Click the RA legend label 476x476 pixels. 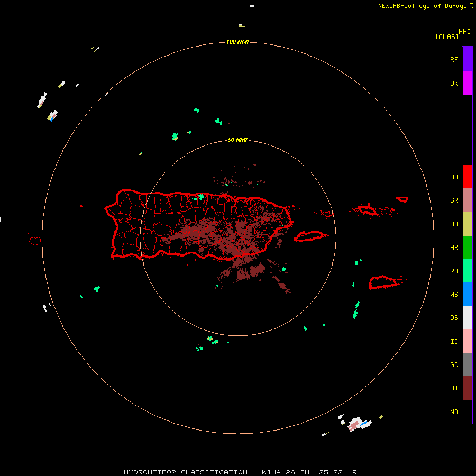(454, 271)
